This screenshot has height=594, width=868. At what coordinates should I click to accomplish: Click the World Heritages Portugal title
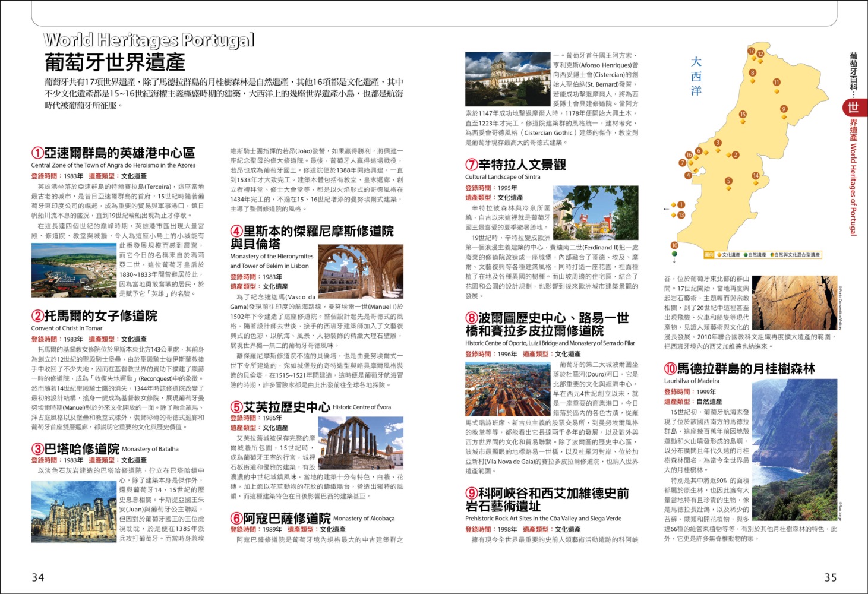[x=149, y=40]
